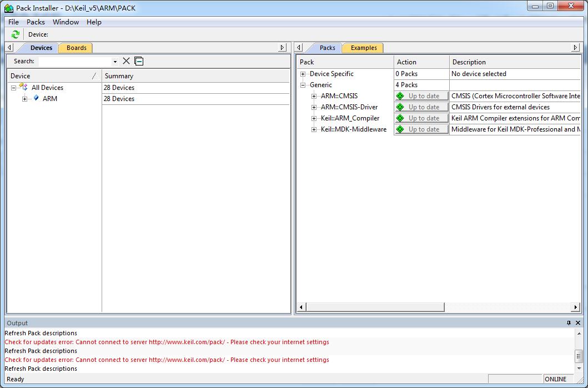Expand the Keil::ARM_Compiler pack entry
The width and height of the screenshot is (588, 388).
click(x=314, y=118)
